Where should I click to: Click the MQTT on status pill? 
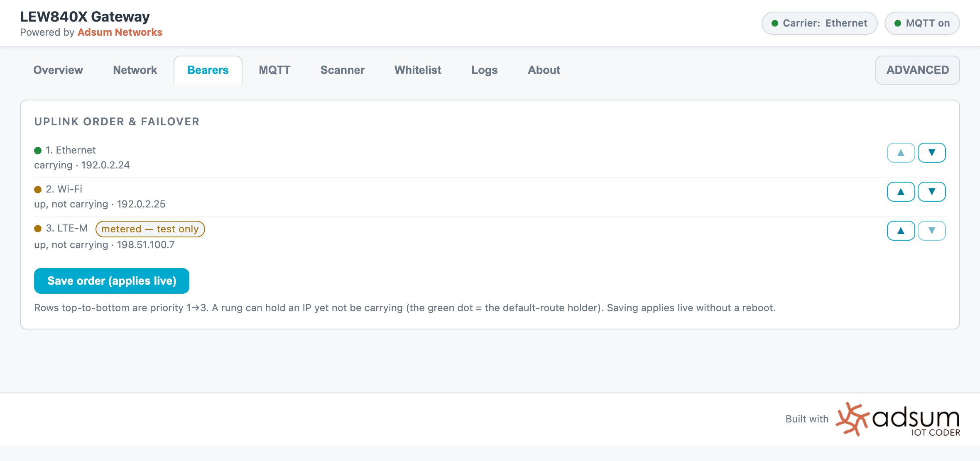coord(922,23)
